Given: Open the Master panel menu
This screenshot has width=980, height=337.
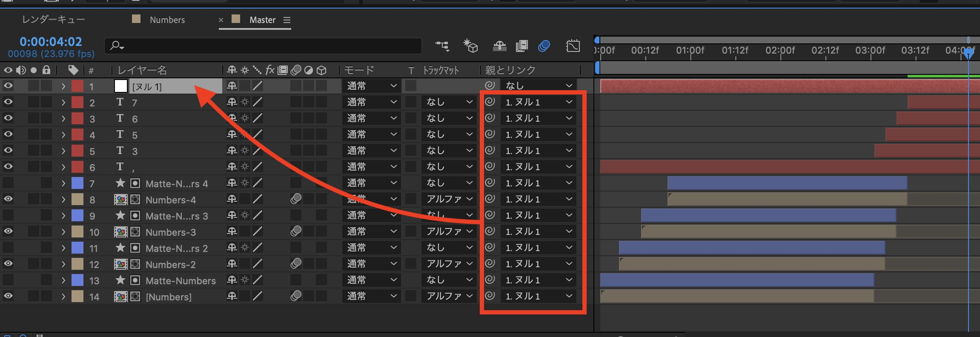Looking at the screenshot, I should pos(287,20).
